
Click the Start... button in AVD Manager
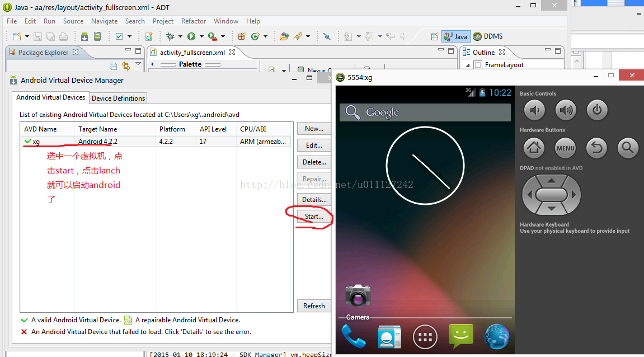314,217
